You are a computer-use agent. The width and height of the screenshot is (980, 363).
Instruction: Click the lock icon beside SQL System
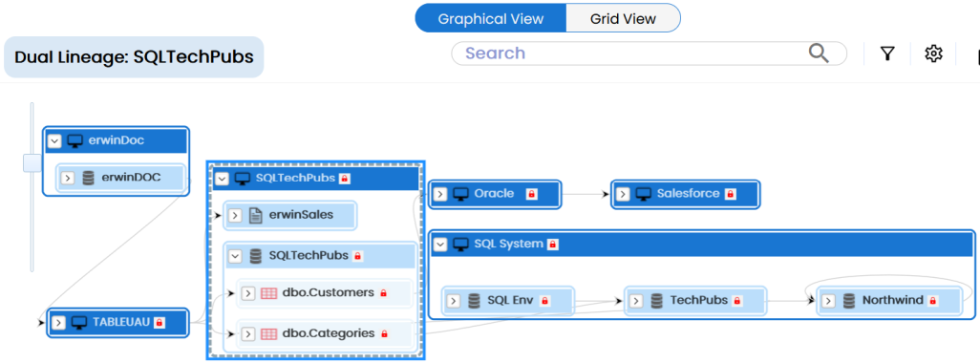(552, 245)
